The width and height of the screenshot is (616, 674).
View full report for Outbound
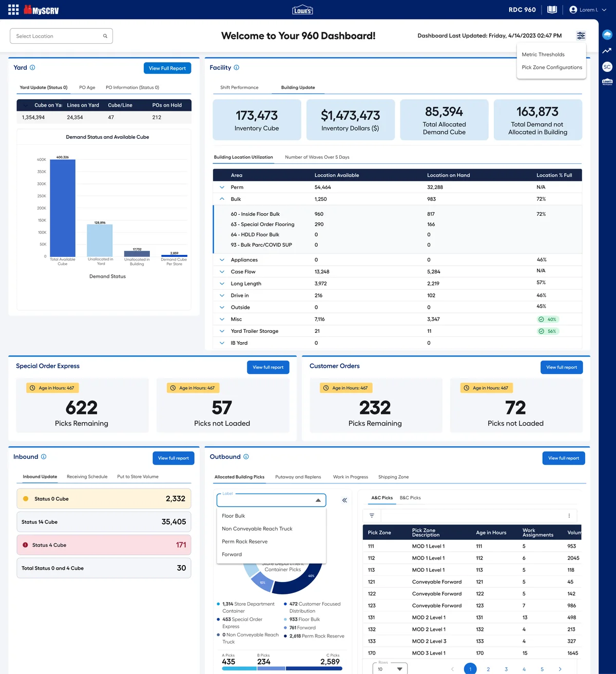point(564,458)
